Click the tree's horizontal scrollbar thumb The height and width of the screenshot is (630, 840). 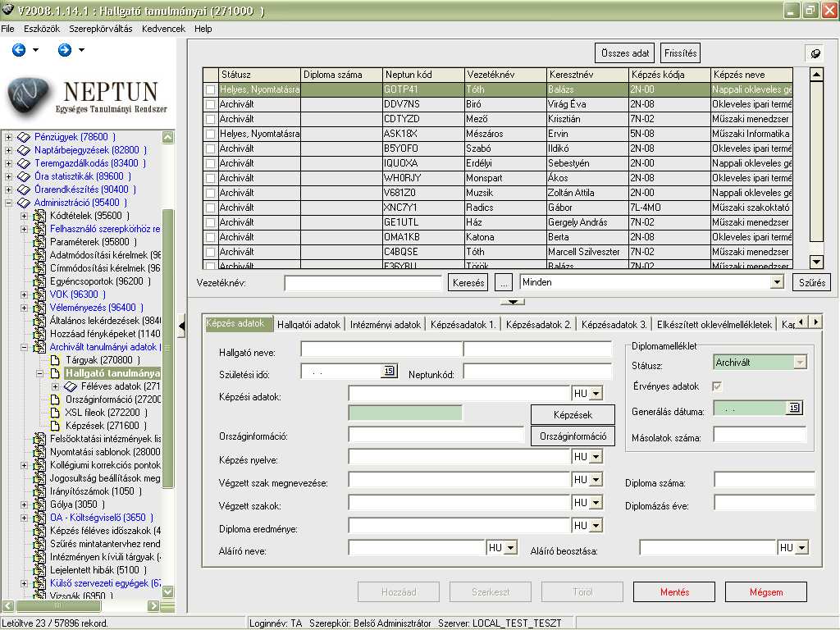(x=58, y=606)
